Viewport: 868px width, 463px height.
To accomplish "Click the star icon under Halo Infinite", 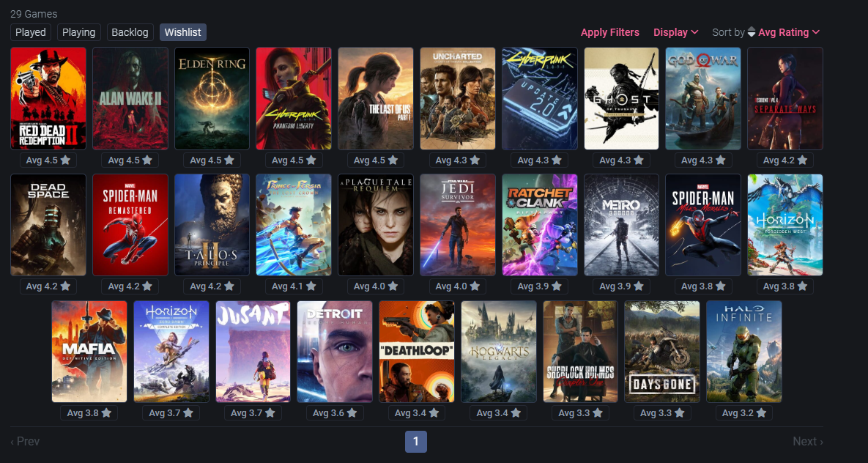I will click(761, 412).
